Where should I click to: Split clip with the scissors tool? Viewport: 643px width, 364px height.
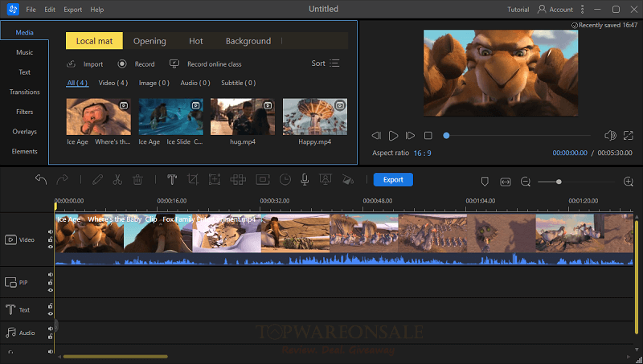[x=117, y=179]
